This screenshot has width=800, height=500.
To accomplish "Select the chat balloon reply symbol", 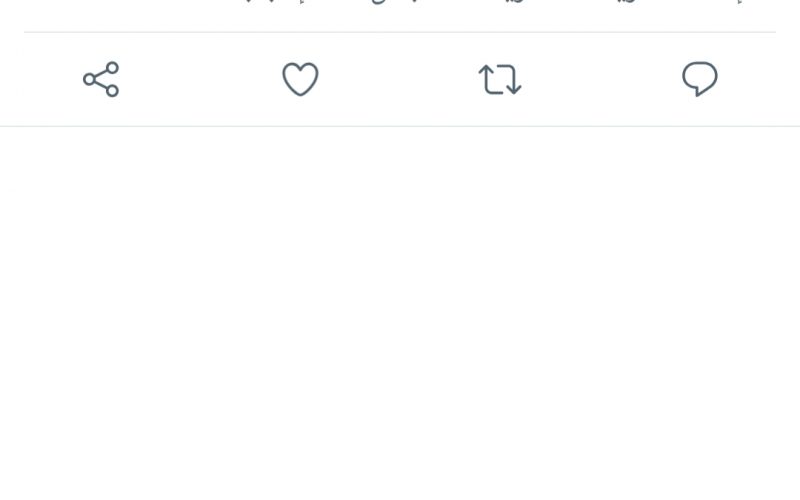I will pyautogui.click(x=700, y=79).
